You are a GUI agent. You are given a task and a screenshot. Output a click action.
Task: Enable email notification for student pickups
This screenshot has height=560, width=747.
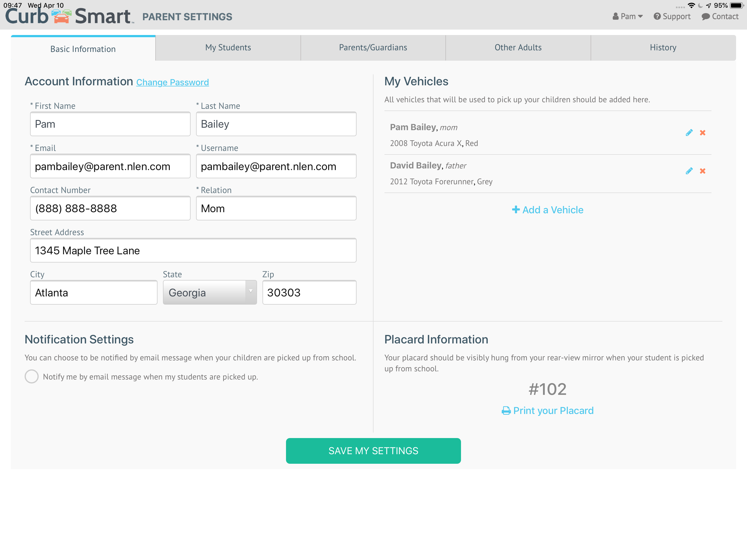pos(31,376)
